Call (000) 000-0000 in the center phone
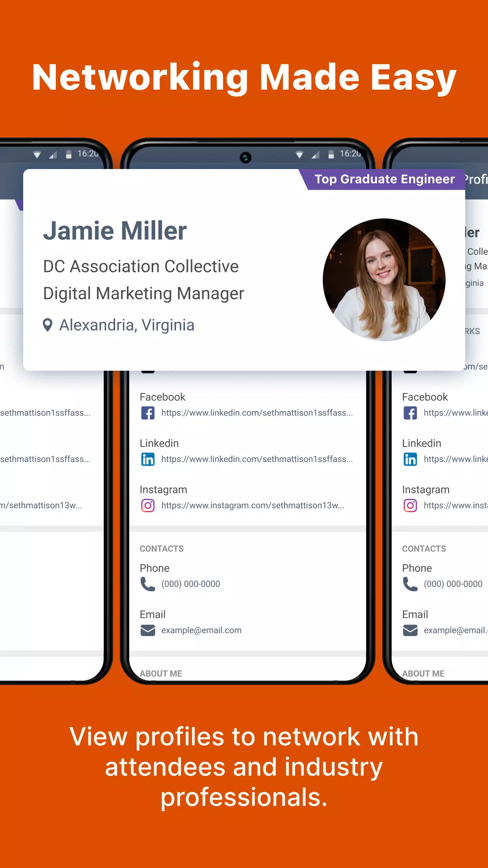The image size is (488, 868). (191, 584)
